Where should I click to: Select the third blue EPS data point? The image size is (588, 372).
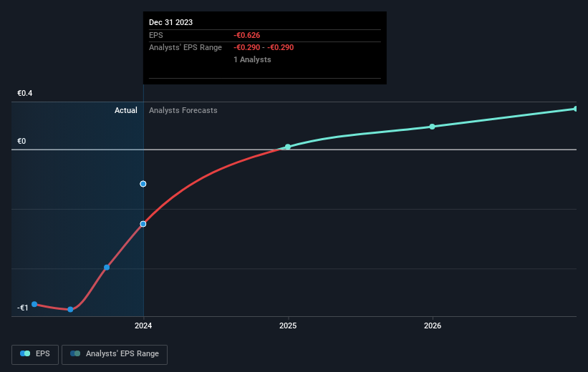(x=107, y=268)
